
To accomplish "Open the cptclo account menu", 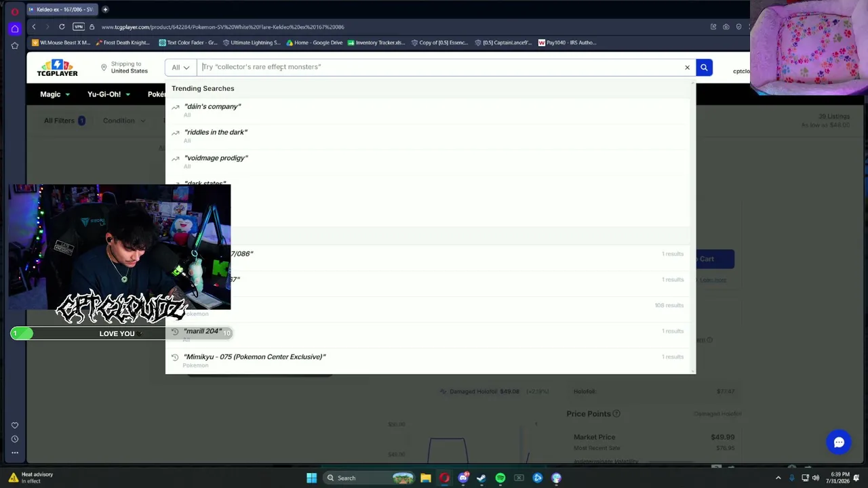I will coord(741,71).
